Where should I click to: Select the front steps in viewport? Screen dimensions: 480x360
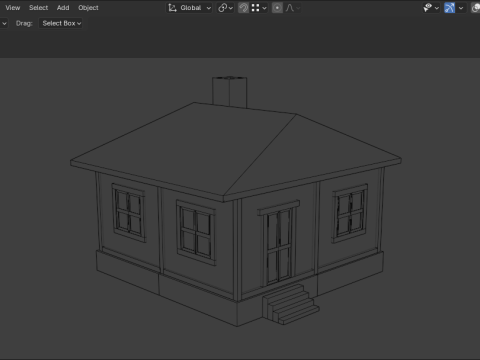(290, 304)
